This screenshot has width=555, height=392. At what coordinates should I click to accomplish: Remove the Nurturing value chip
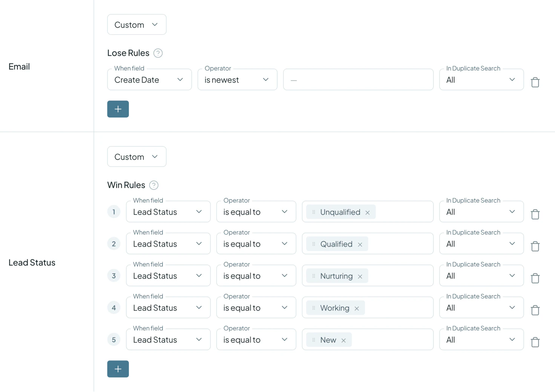[360, 277]
